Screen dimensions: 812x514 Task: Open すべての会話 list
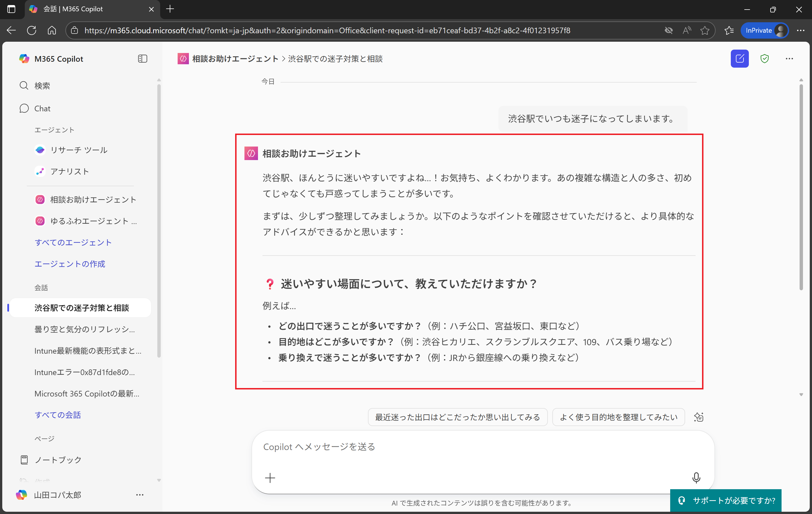58,415
